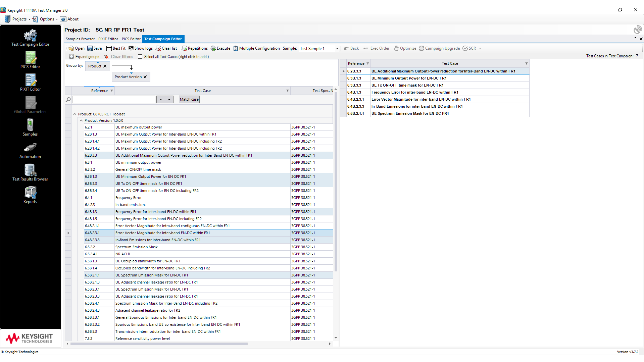Close the editor panel with the X
644x362 pixels.
point(641,39)
